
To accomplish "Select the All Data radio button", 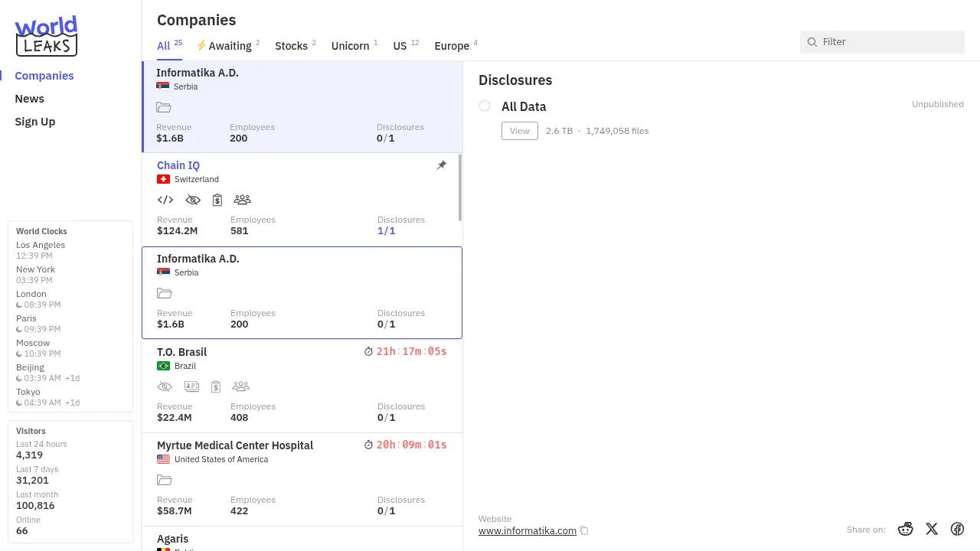I will point(485,106).
